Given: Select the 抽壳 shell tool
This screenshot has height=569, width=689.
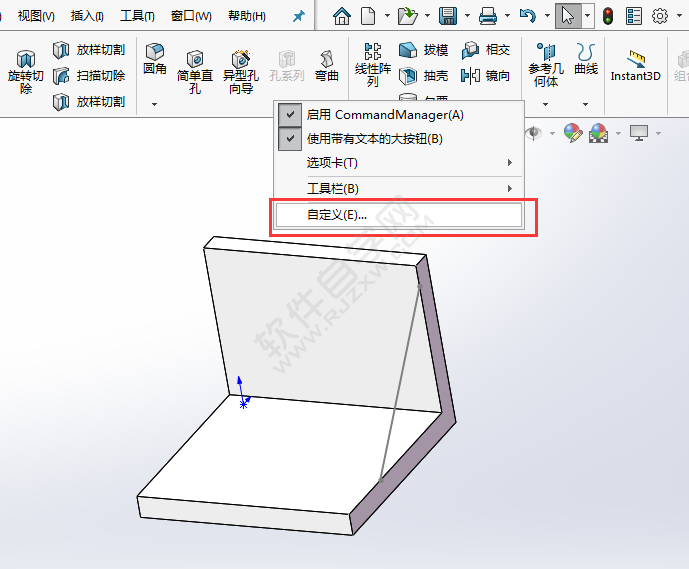Looking at the screenshot, I should (424, 76).
